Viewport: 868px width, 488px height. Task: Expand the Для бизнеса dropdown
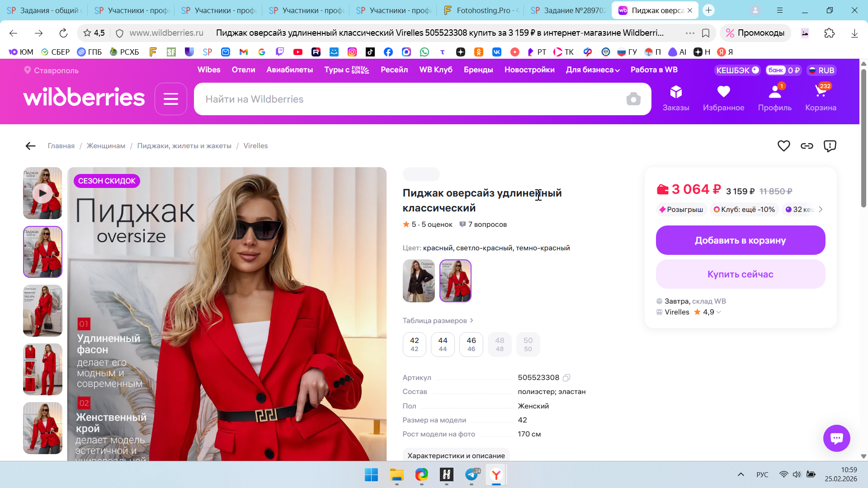[593, 70]
